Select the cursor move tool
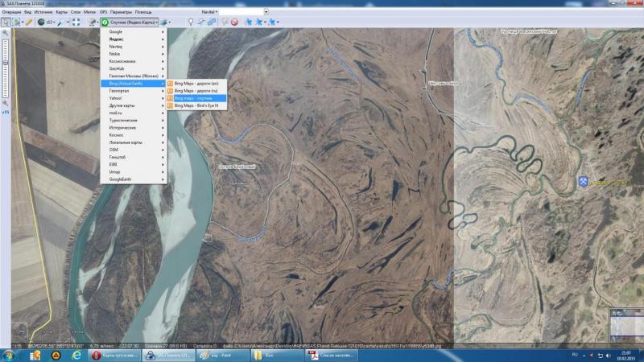 [6, 23]
